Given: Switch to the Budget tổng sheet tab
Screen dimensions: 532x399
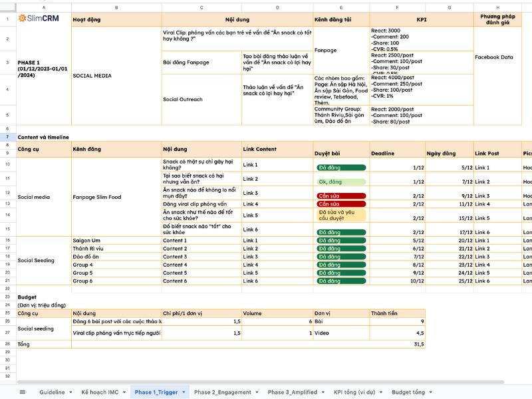Looking at the screenshot, I should click(x=408, y=392).
